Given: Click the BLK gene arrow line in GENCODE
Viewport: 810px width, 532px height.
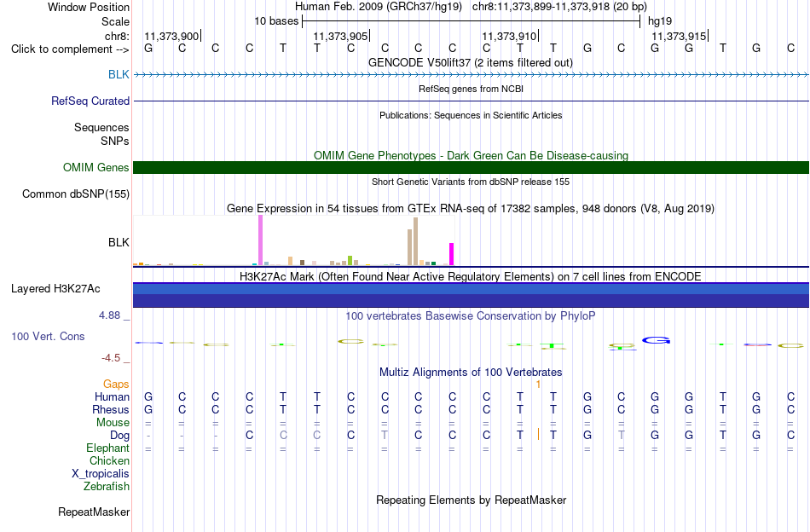Looking at the screenshot, I should (472, 75).
